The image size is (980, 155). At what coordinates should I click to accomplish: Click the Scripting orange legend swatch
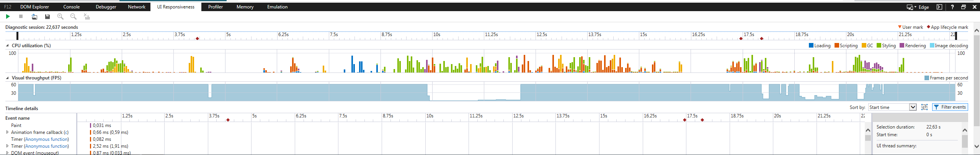point(837,45)
